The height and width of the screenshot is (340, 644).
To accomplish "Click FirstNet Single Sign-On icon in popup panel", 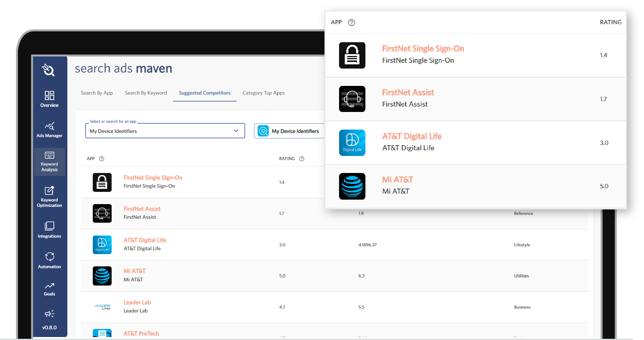I will 352,55.
